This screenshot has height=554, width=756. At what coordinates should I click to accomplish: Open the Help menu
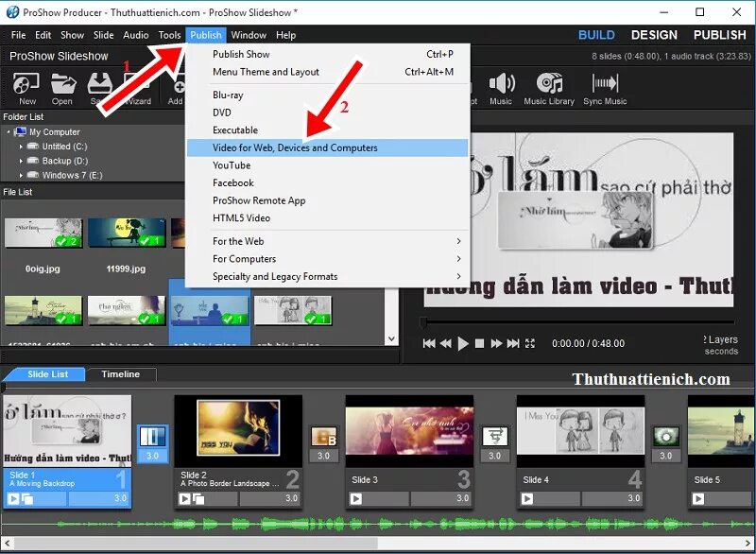[x=286, y=35]
